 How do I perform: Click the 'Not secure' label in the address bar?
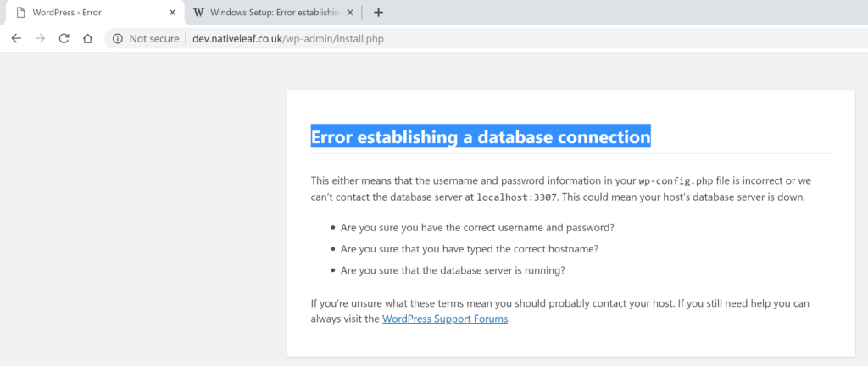point(153,39)
